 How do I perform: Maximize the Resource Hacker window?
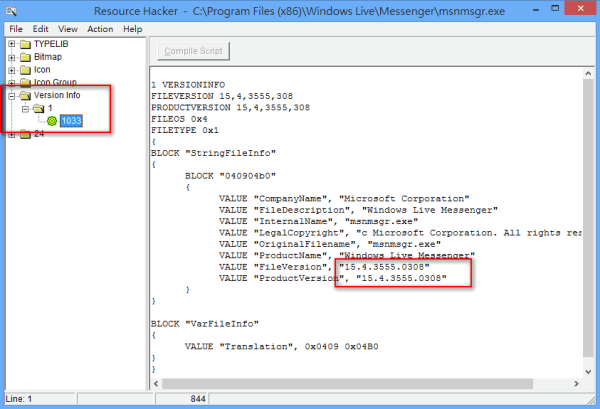[x=555, y=8]
